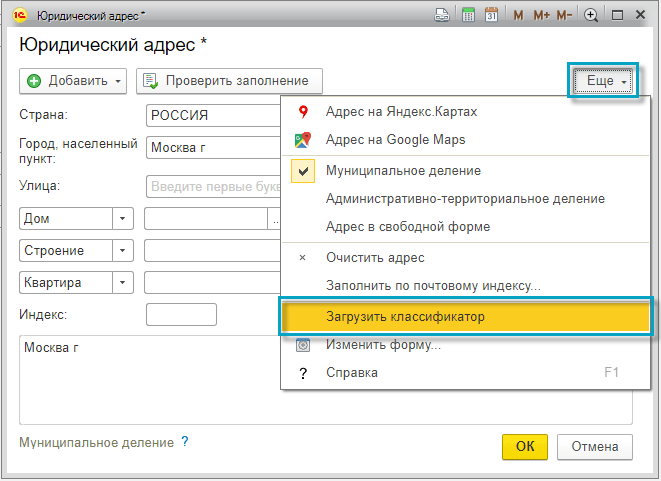Click the Индекс input field
Screen dimensions: 661x481
[x=181, y=315]
